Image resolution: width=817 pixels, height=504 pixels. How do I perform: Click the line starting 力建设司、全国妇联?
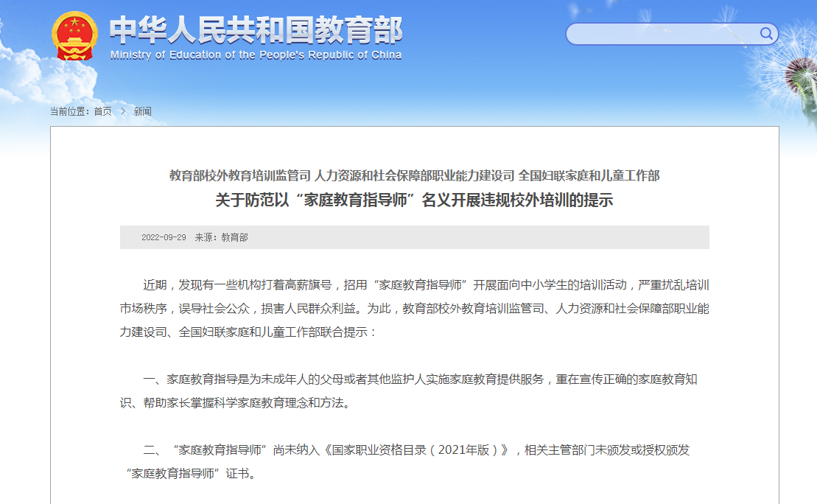(248, 332)
